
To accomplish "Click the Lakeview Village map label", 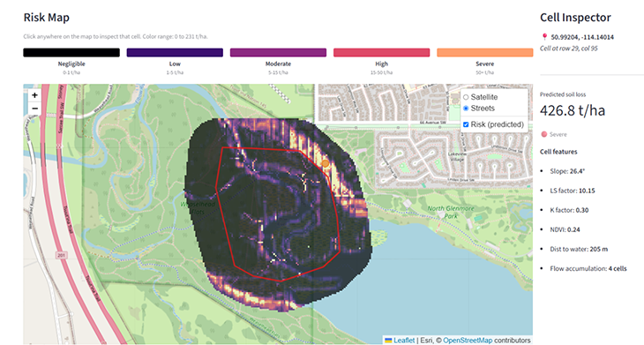I will (x=457, y=156).
